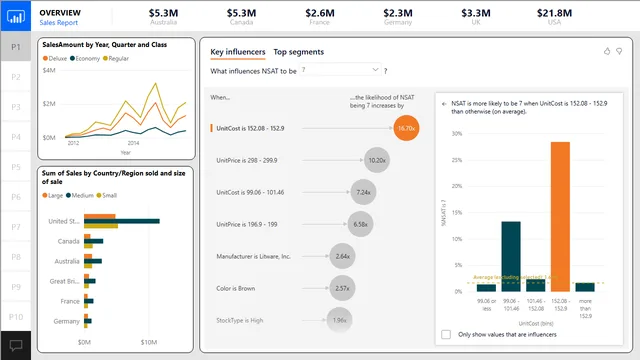Click the thumbs up icon

click(607, 51)
